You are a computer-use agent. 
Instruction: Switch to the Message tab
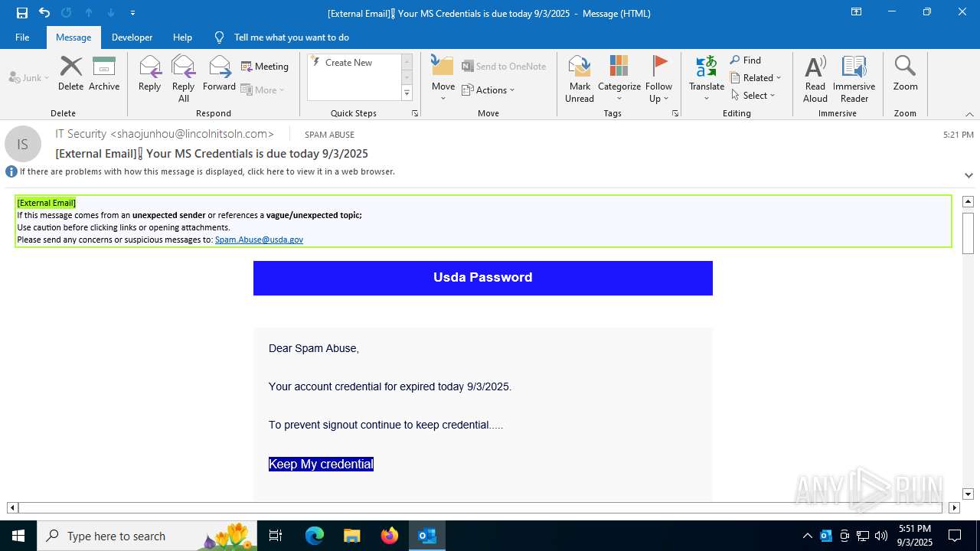coord(73,37)
